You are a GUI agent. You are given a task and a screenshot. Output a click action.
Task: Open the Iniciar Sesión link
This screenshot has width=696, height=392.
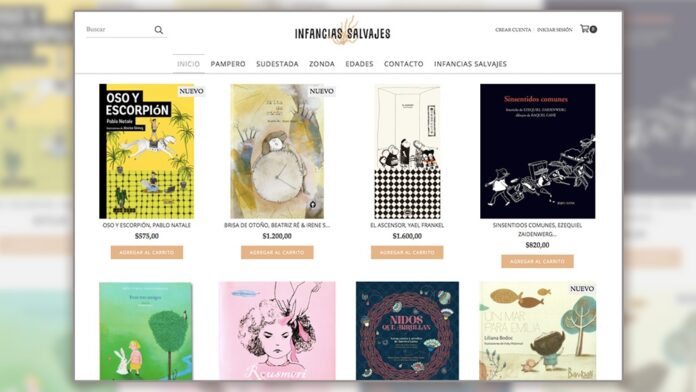[x=554, y=30]
